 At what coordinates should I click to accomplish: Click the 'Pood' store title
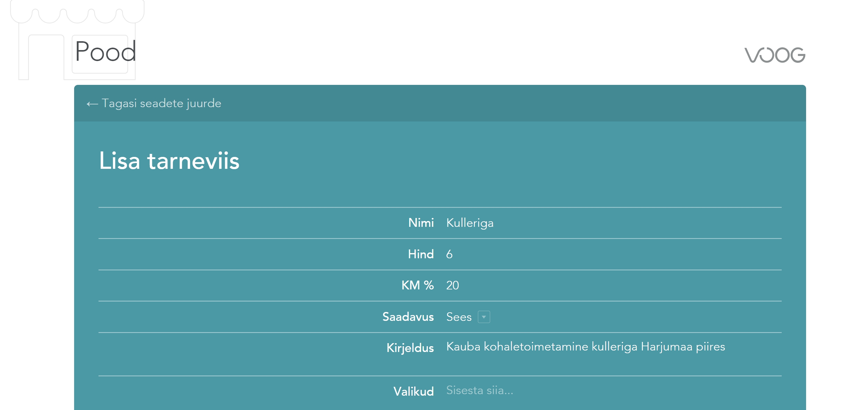(106, 52)
